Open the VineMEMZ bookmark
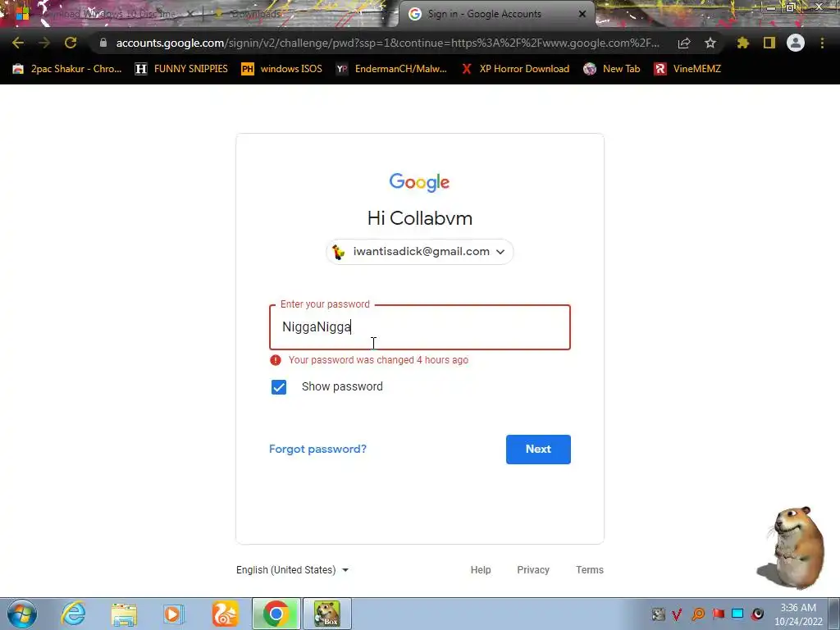This screenshot has height=630, width=840. (687, 69)
